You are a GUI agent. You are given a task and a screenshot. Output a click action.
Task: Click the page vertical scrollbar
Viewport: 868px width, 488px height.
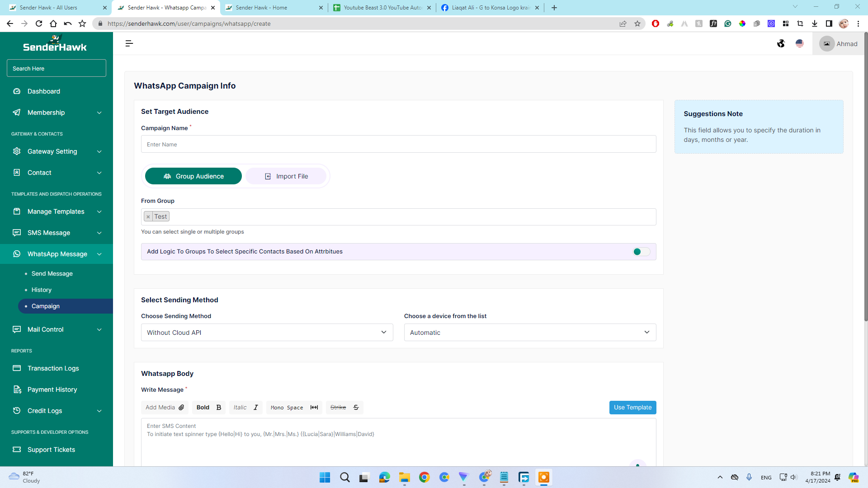pos(866,176)
